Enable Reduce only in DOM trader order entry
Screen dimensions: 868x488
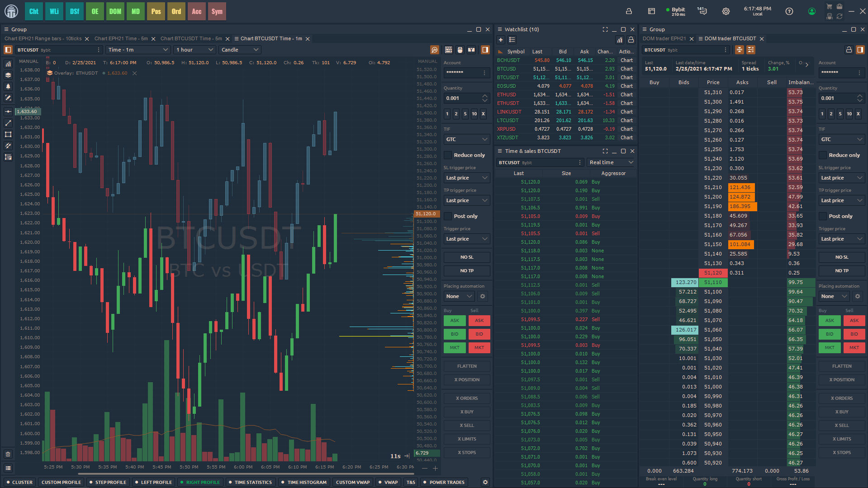point(823,155)
